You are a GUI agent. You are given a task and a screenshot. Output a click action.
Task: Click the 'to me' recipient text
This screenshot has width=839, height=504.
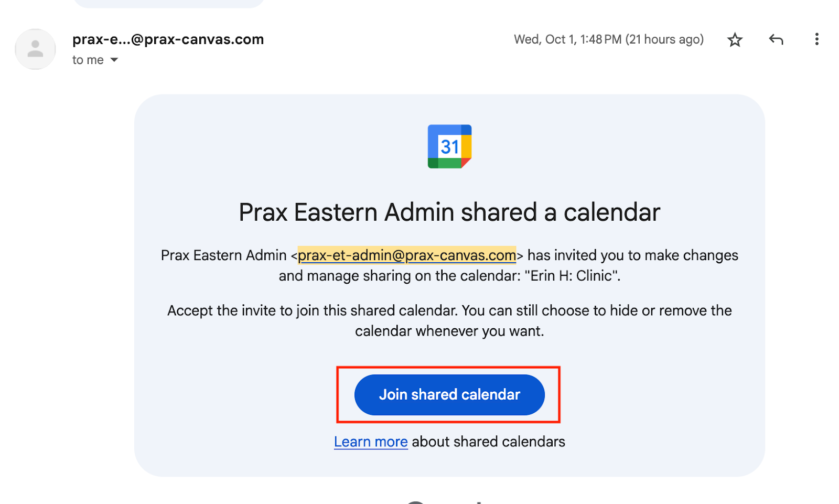[88, 60]
